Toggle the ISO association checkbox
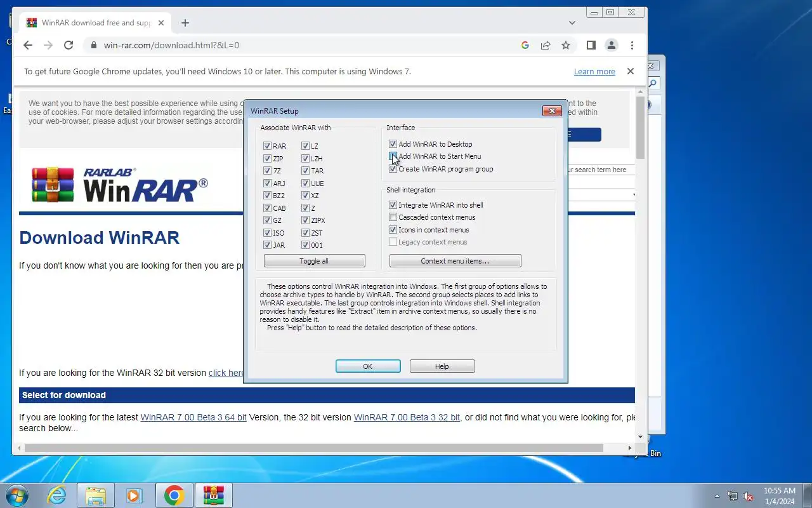Screen dimensions: 812x508 coord(267,232)
